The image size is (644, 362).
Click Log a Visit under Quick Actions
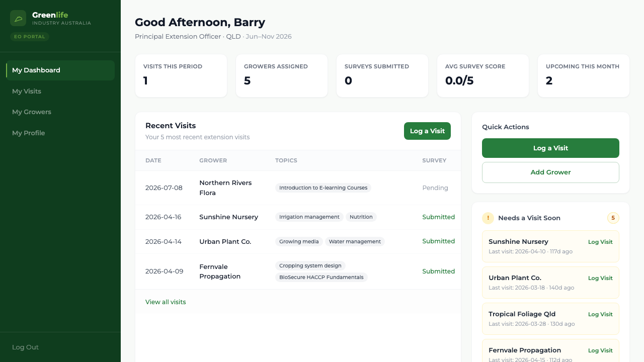(x=550, y=148)
